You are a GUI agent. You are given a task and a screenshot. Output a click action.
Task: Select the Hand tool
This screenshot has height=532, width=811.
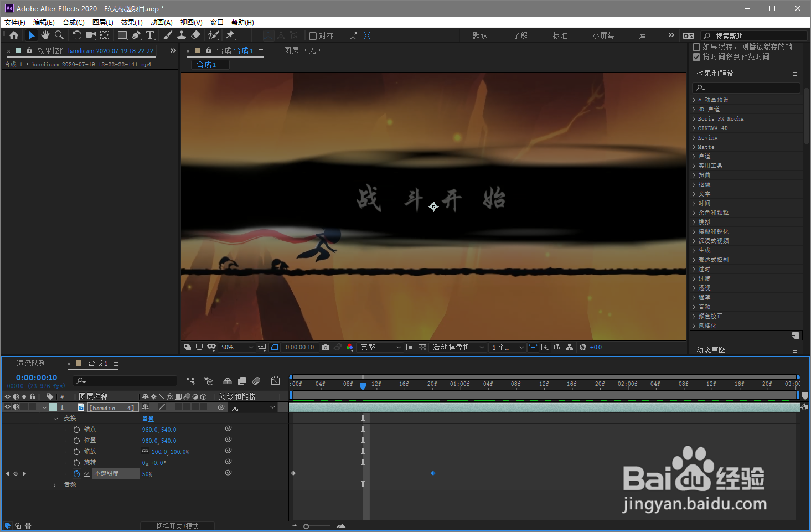point(45,35)
